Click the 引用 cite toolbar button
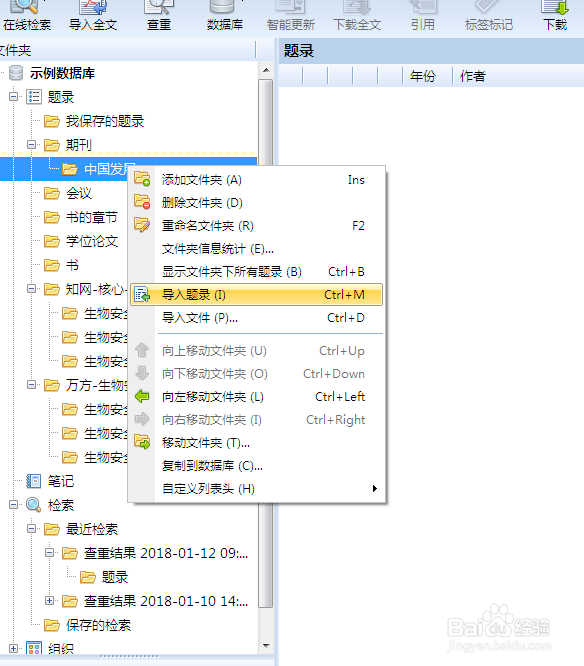Screen dimensions: 584x666 (423, 17)
